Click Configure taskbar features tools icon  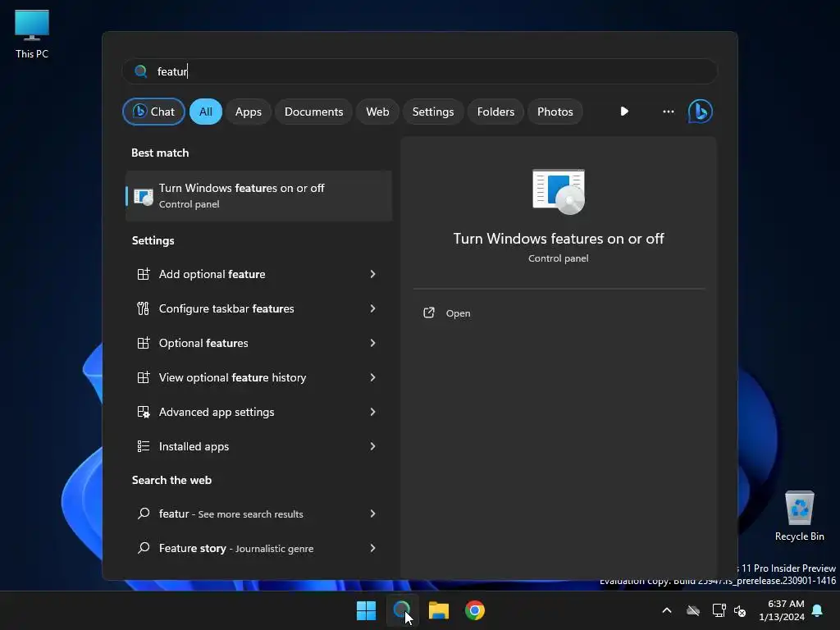pos(143,308)
